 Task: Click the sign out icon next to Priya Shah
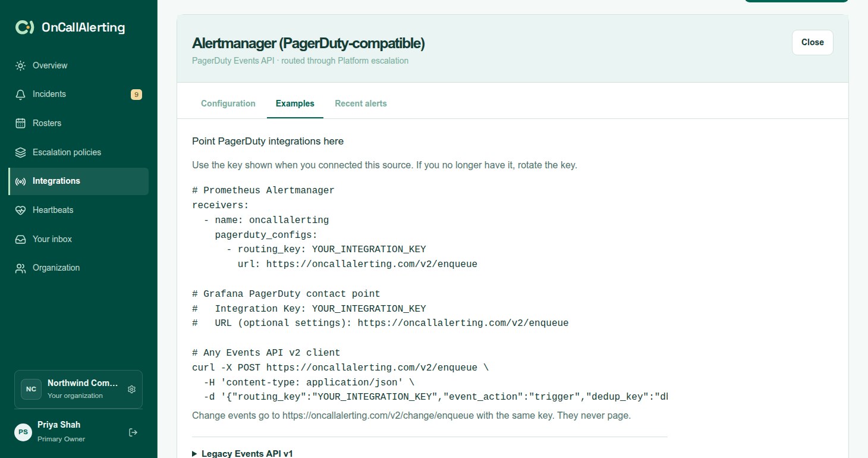pyautogui.click(x=133, y=432)
